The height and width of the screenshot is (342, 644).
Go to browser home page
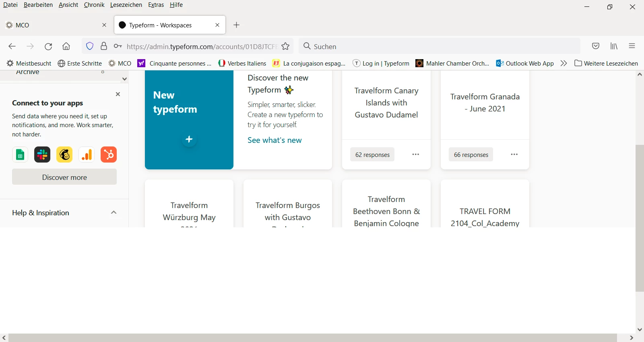pyautogui.click(x=66, y=46)
